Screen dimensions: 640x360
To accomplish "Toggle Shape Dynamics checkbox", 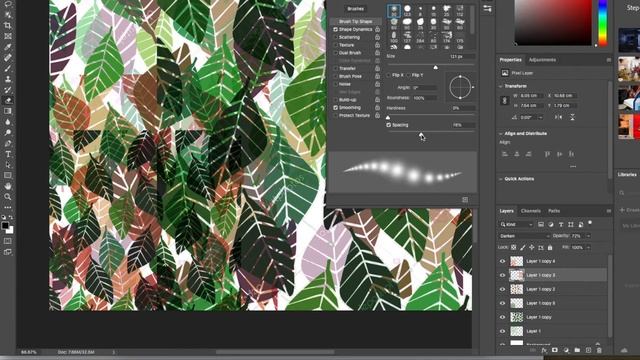I will [336, 29].
